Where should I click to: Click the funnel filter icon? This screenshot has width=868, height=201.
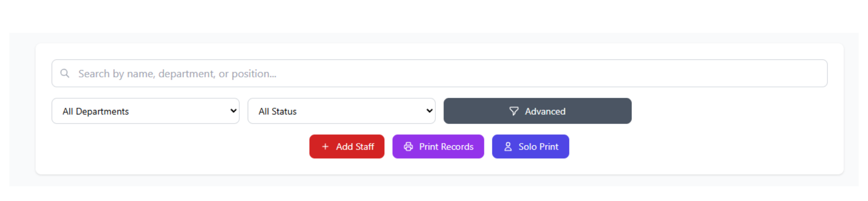[x=514, y=111]
